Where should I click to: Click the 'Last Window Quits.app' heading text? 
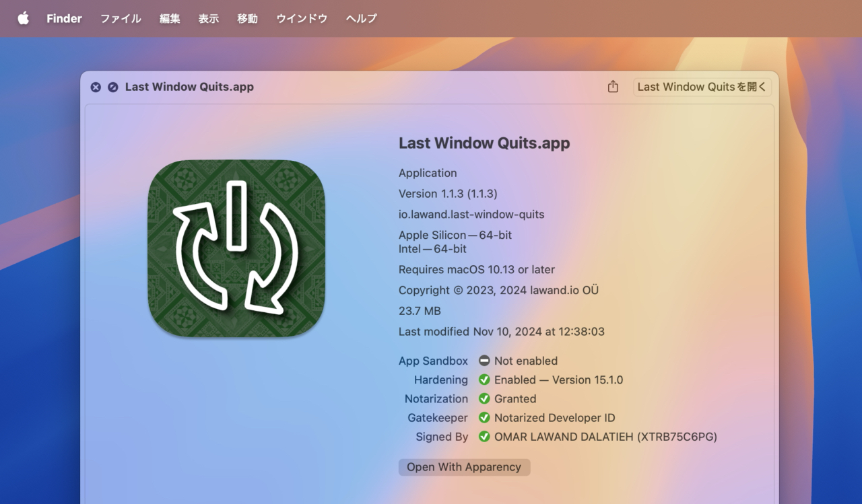coord(484,143)
